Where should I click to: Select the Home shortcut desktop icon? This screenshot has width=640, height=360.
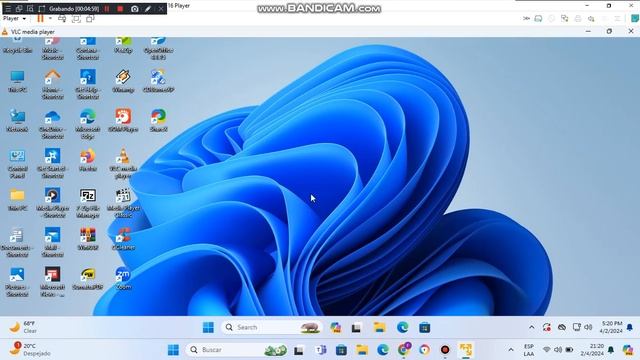(x=53, y=84)
